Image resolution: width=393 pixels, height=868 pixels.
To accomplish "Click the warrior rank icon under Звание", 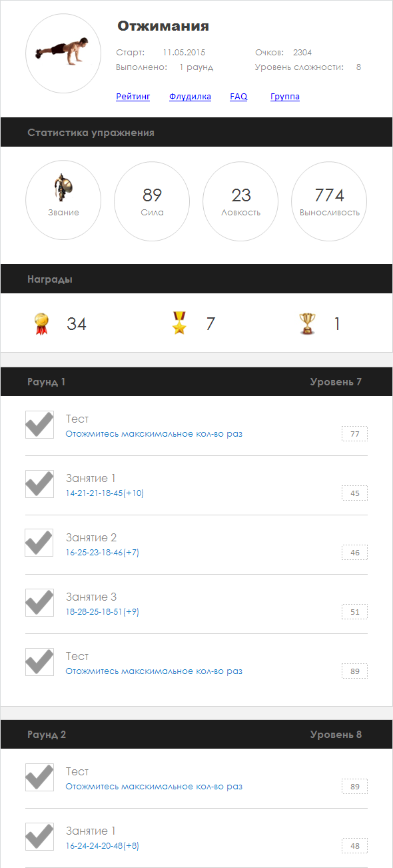I will (x=64, y=188).
